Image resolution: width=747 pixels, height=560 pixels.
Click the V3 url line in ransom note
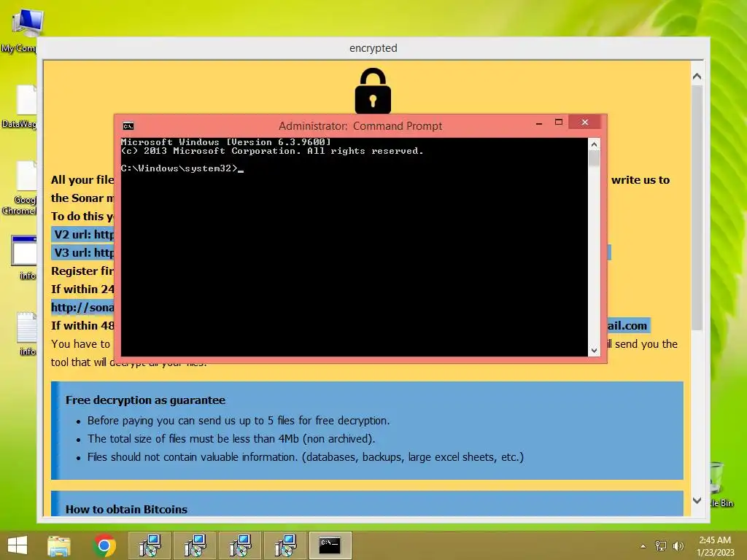[83, 252]
